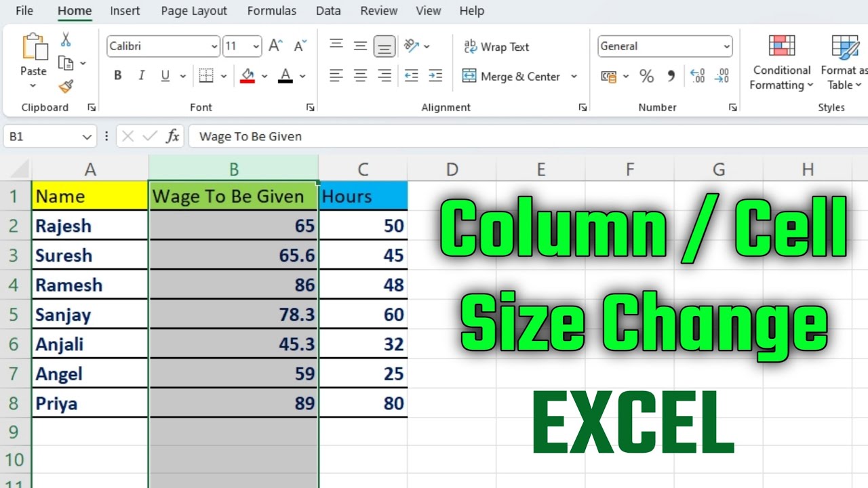Toggle center horizontal alignment
Screen dimensions: 868x488
coord(361,76)
